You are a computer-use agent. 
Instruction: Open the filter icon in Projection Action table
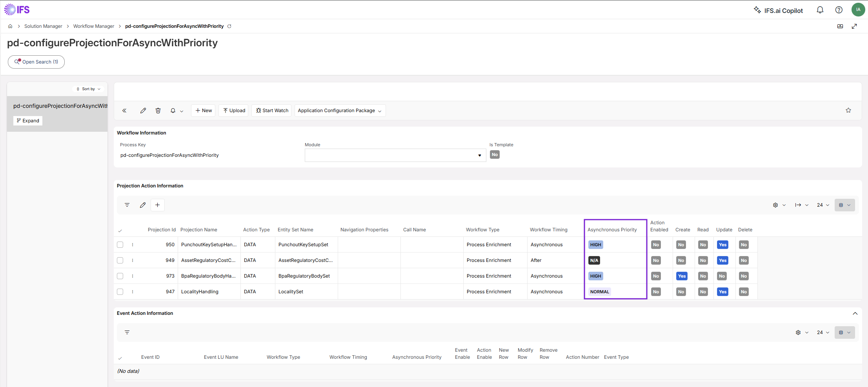[x=127, y=205]
